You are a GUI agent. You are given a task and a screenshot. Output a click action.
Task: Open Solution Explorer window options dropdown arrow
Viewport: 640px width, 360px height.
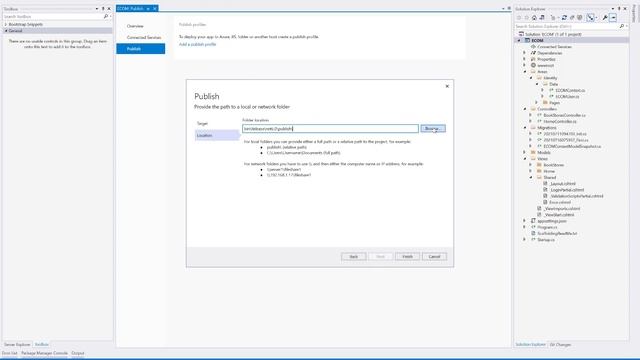[x=613, y=9]
